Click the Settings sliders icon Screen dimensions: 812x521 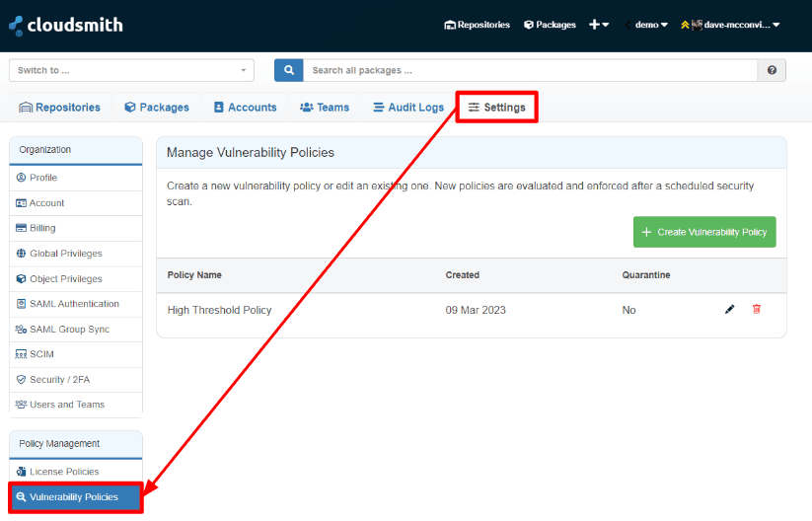click(x=474, y=108)
